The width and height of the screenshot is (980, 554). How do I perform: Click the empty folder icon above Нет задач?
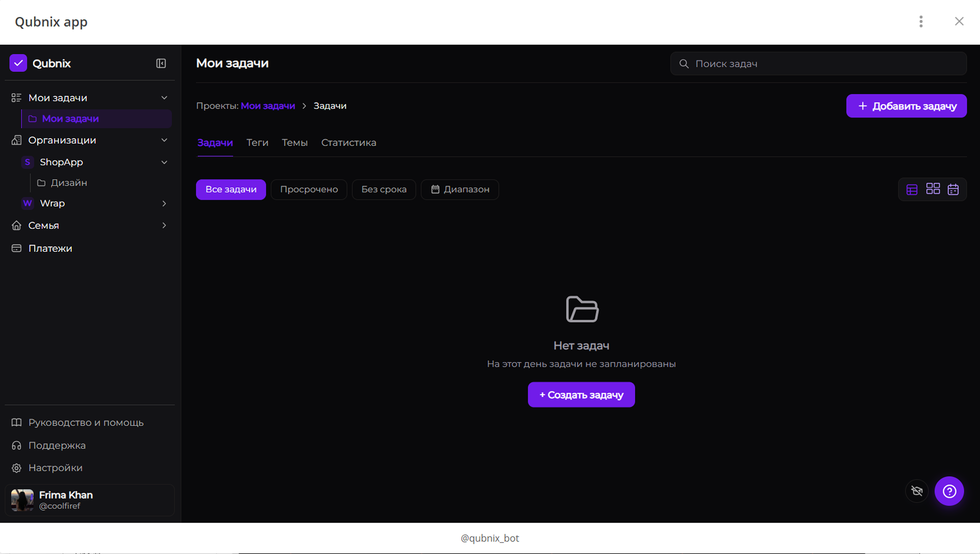(582, 309)
